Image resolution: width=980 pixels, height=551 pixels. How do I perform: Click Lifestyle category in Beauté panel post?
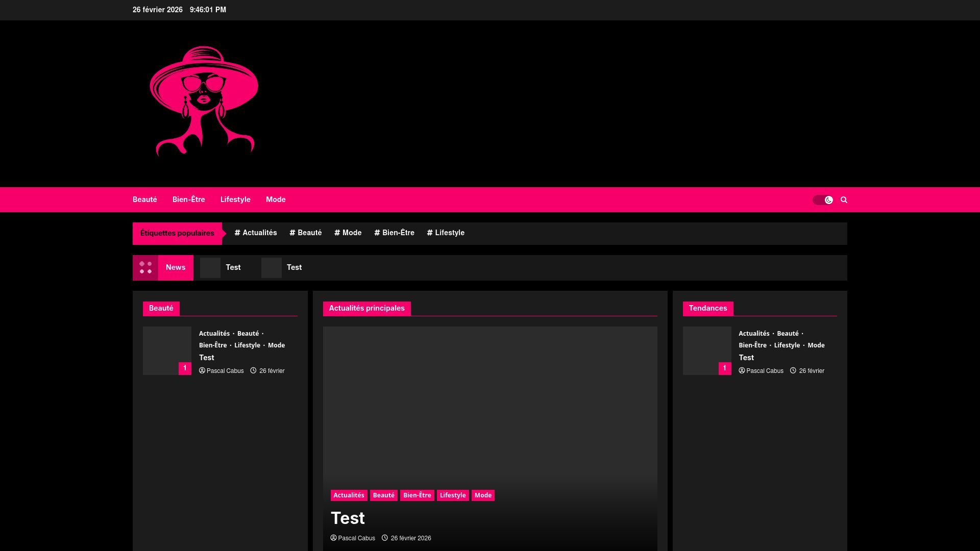tap(248, 345)
